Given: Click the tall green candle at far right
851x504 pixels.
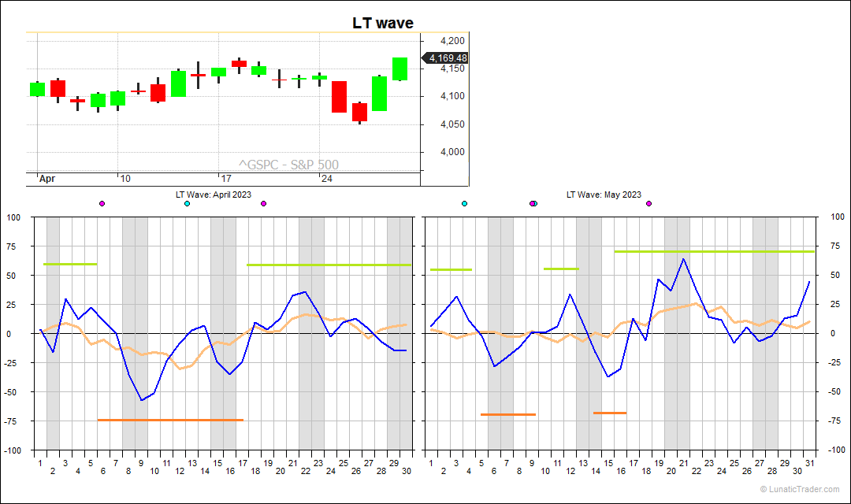Looking at the screenshot, I should pos(400,69).
